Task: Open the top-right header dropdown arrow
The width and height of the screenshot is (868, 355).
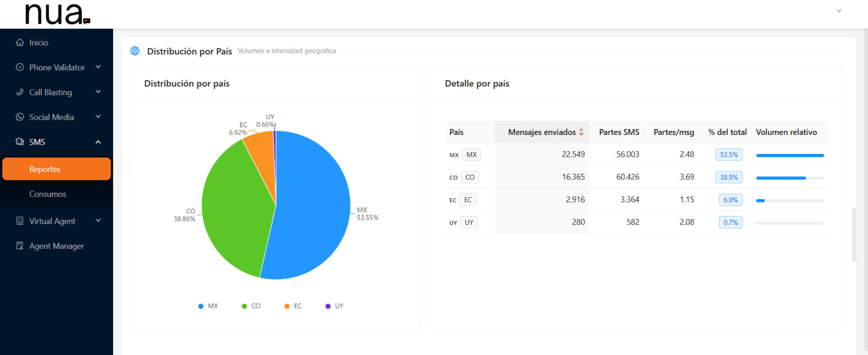Action: [839, 11]
